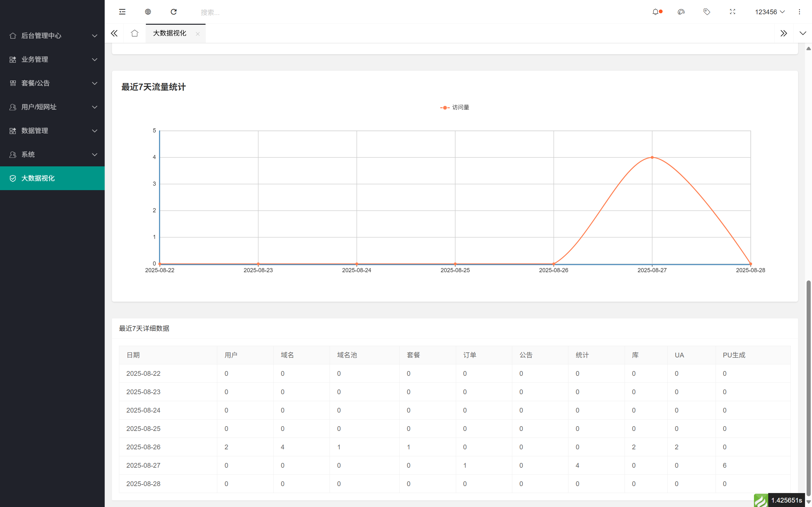
Task: Click the refresh page icon
Action: 174,12
